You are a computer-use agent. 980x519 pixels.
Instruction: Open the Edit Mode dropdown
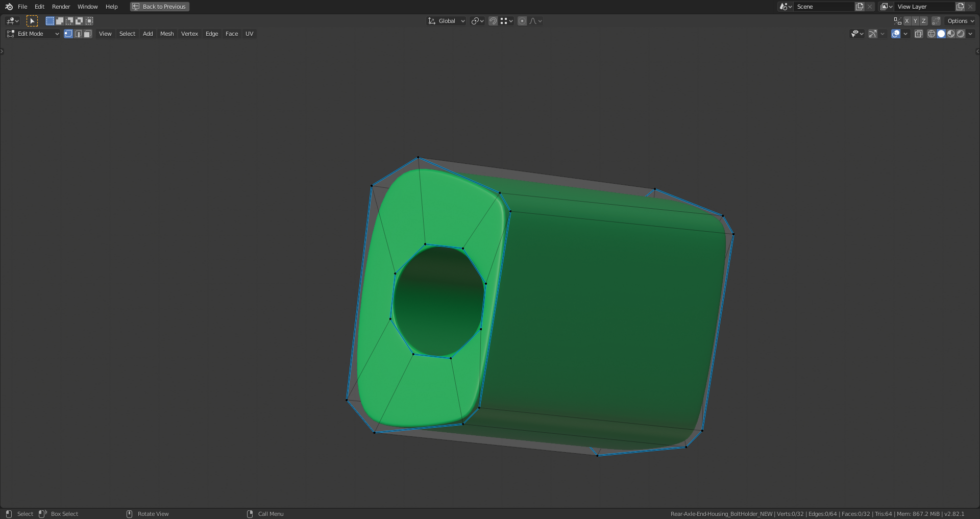(33, 34)
